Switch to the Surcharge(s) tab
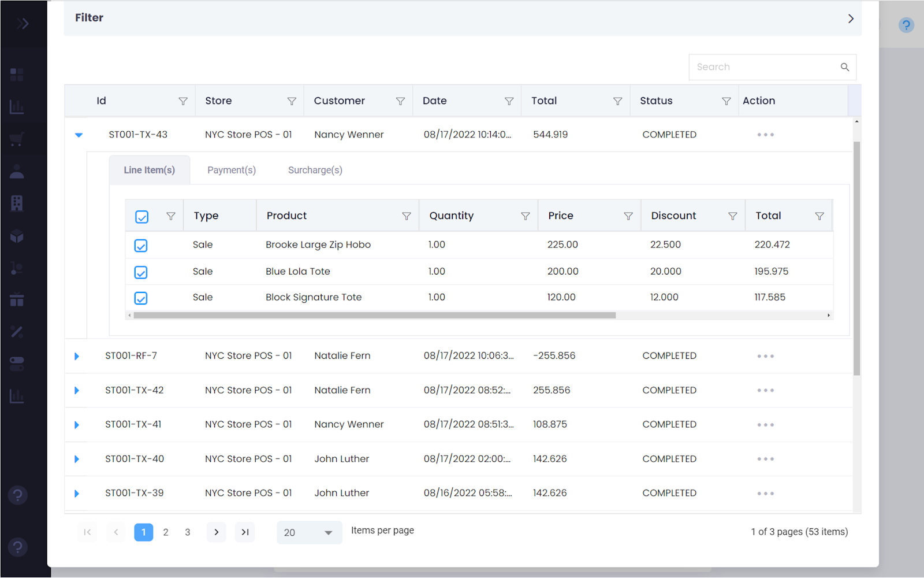Image resolution: width=924 pixels, height=578 pixels. pos(315,170)
